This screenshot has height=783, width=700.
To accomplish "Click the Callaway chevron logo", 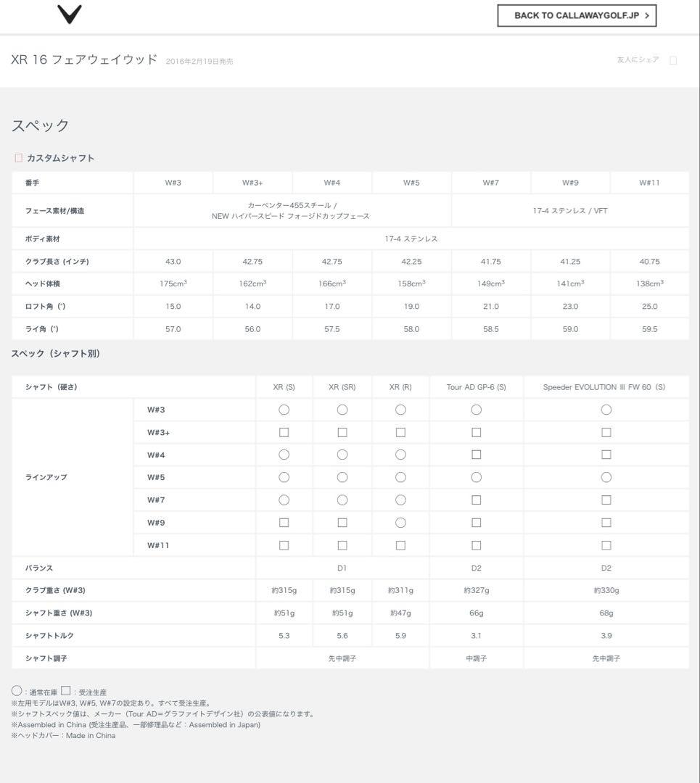I will [70, 14].
